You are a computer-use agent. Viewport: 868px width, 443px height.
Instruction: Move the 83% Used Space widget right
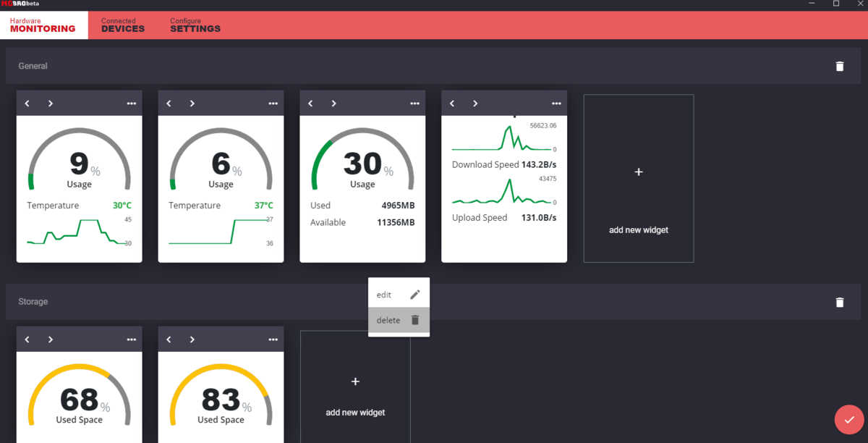pos(192,339)
